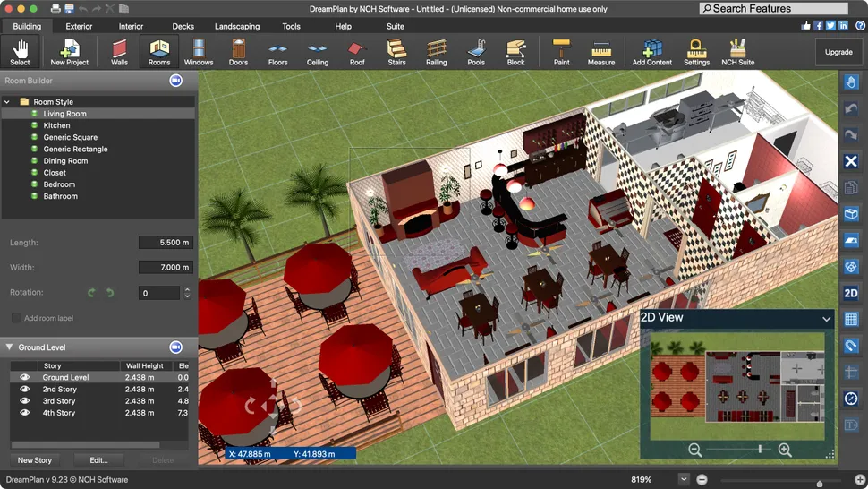Select the Paint tool

[561, 52]
